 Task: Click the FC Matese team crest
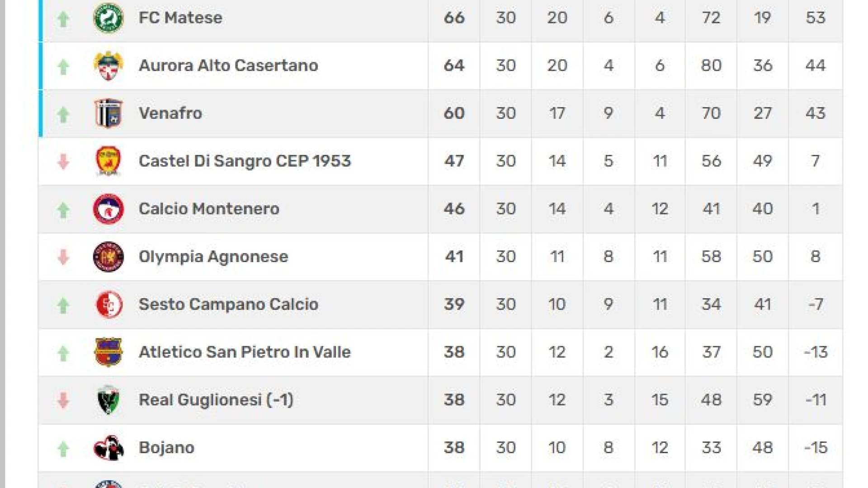(108, 18)
